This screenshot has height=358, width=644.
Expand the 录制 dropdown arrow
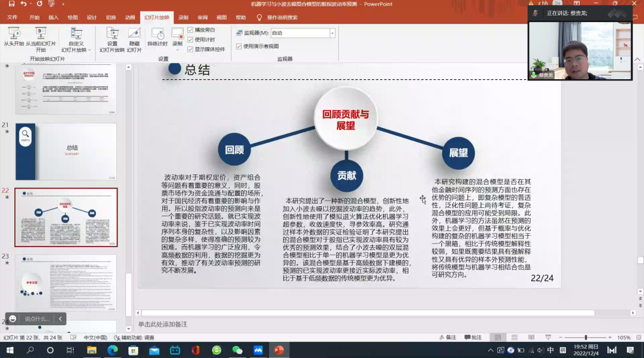click(x=178, y=49)
